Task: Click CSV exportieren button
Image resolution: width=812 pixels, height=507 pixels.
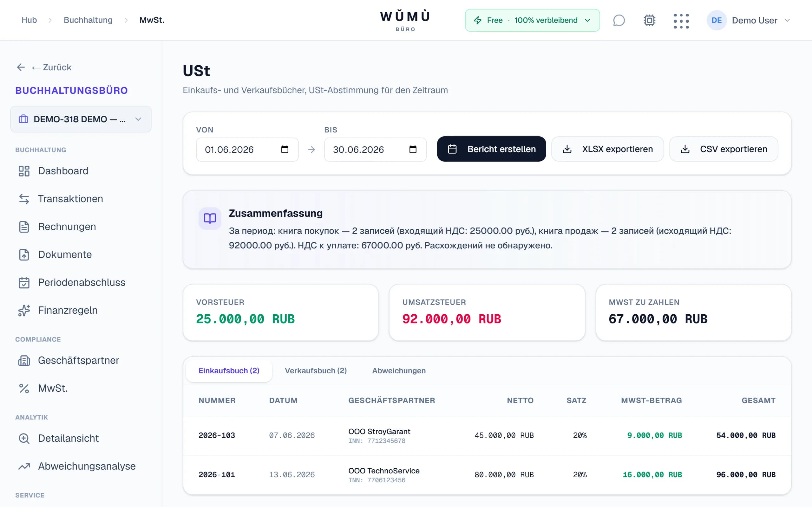Action: pos(724,149)
